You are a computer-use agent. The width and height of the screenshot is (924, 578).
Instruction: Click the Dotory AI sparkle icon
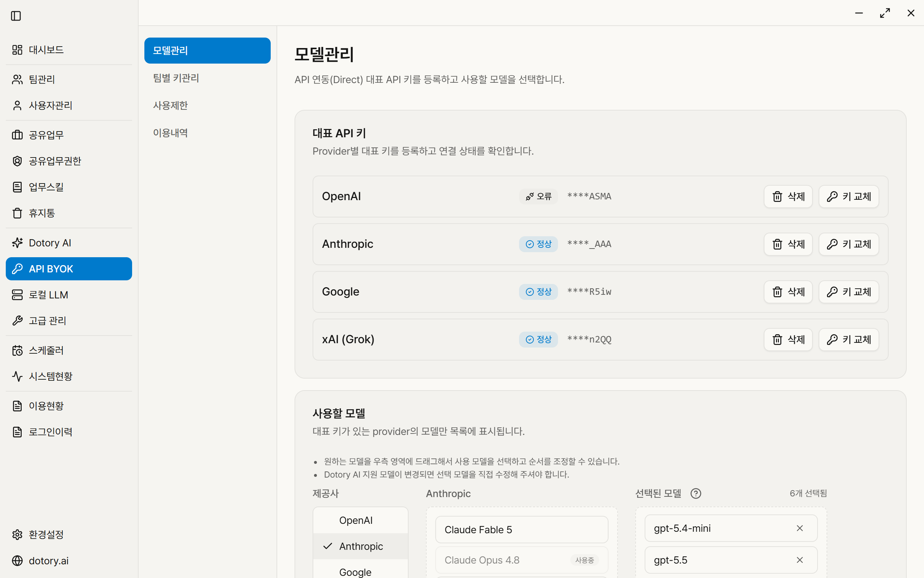coord(17,243)
